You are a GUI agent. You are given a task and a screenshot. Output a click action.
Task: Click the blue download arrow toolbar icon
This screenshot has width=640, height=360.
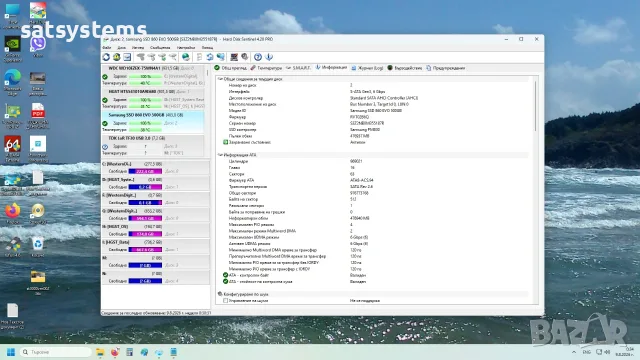[269, 57]
